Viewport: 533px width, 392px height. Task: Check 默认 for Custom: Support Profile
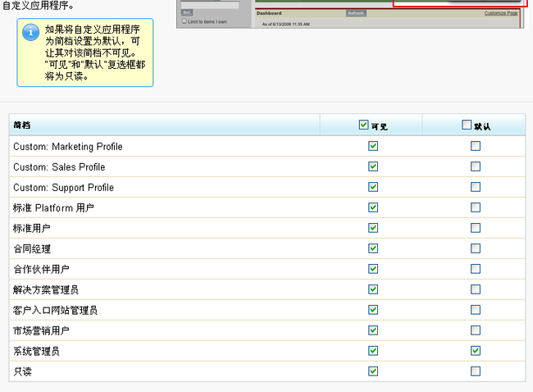[x=476, y=187]
